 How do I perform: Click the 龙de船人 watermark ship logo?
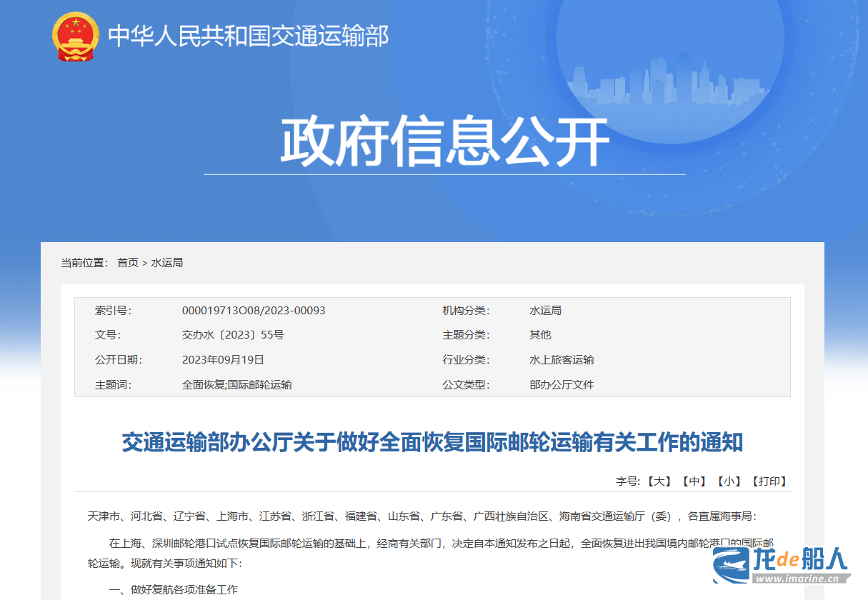pyautogui.click(x=733, y=562)
